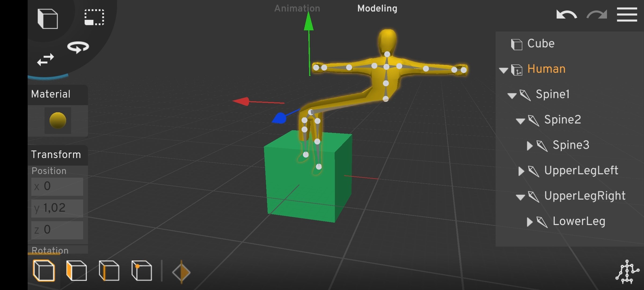
Task: Expand the UpperLegLeft bone node
Action: pyautogui.click(x=521, y=171)
